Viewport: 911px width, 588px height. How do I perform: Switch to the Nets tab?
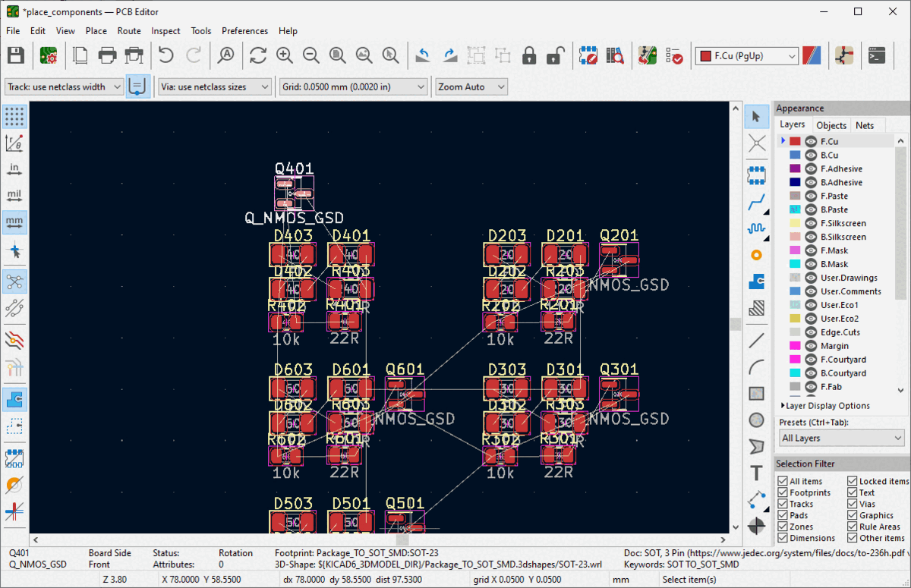(865, 125)
